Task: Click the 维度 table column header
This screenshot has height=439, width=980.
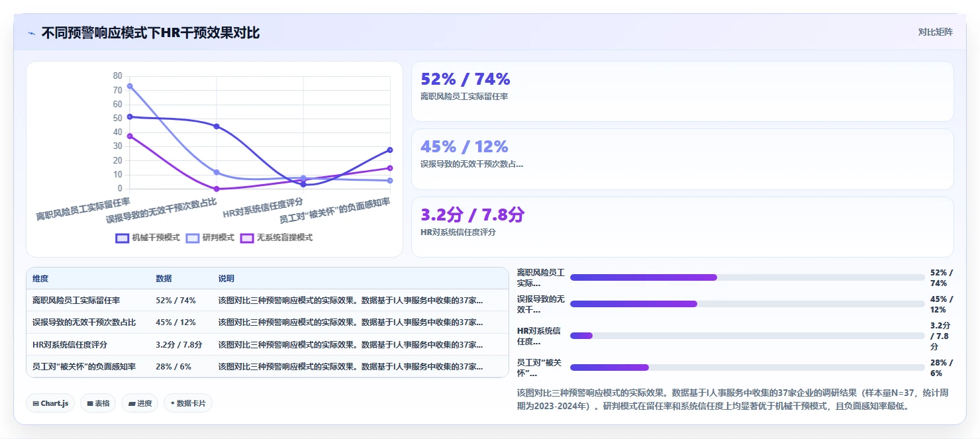Action: (x=40, y=279)
